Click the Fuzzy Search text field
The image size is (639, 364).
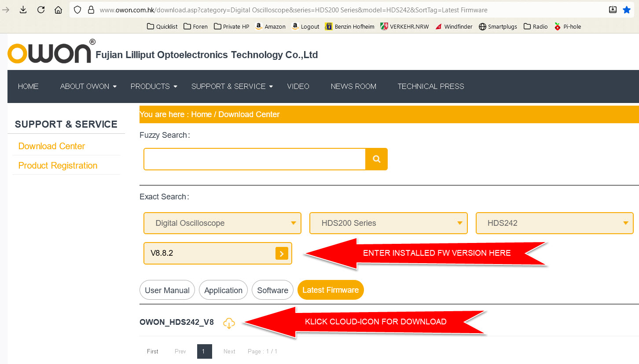(255, 159)
